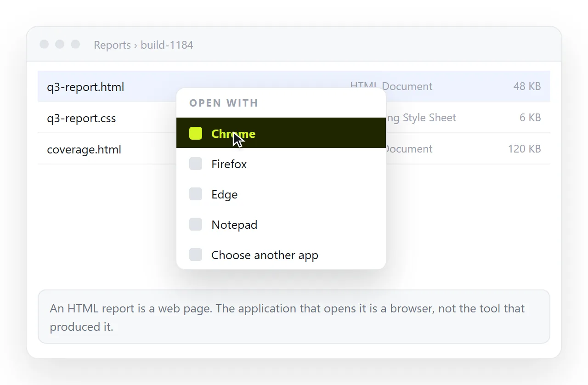
Task: Click the OPEN WITH menu header
Action: pyautogui.click(x=224, y=103)
